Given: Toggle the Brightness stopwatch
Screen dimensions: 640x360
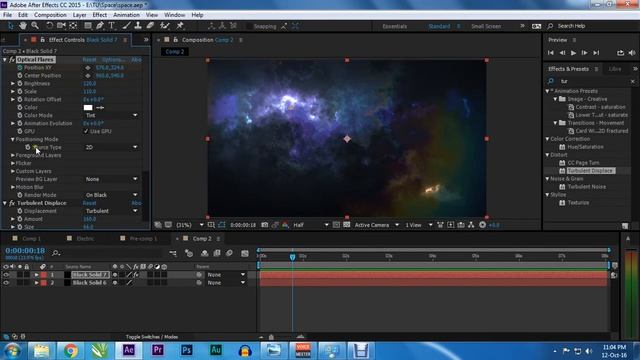Looking at the screenshot, I should [x=20, y=83].
